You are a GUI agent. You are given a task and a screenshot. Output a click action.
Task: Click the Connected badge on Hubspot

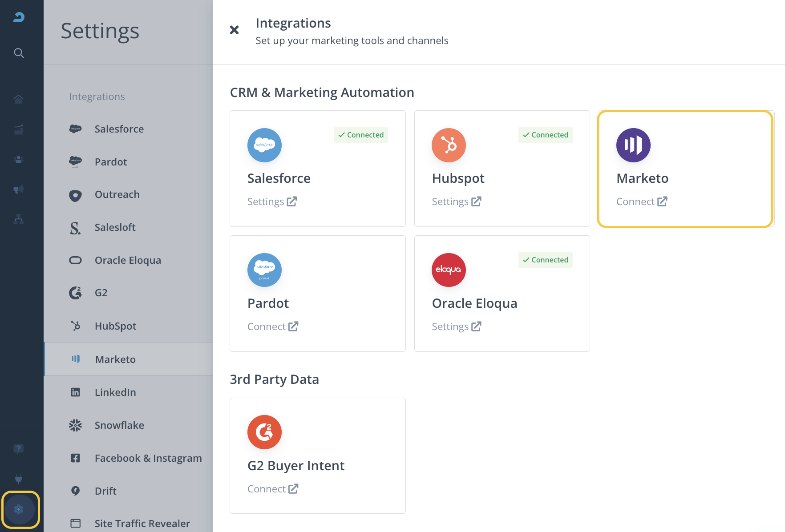(x=545, y=135)
